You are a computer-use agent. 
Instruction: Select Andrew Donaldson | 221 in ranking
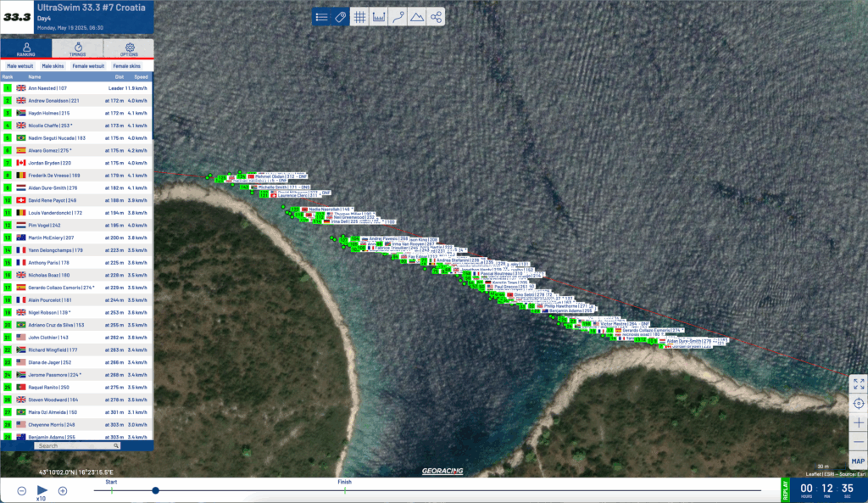77,101
